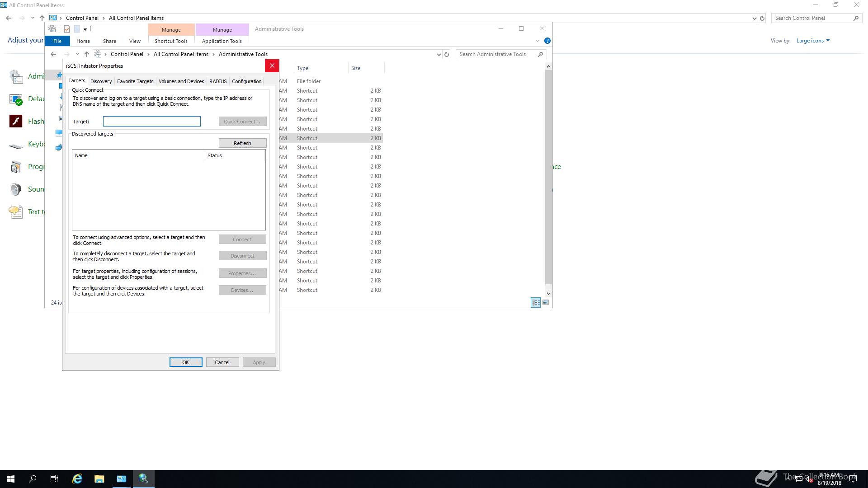Open the Share ribbon tab
The width and height of the screenshot is (868, 488).
109,41
